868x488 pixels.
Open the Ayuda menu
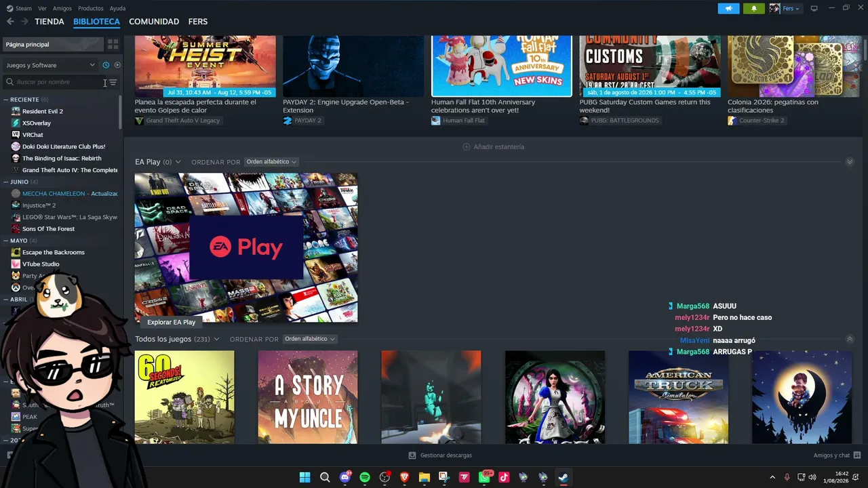[118, 8]
